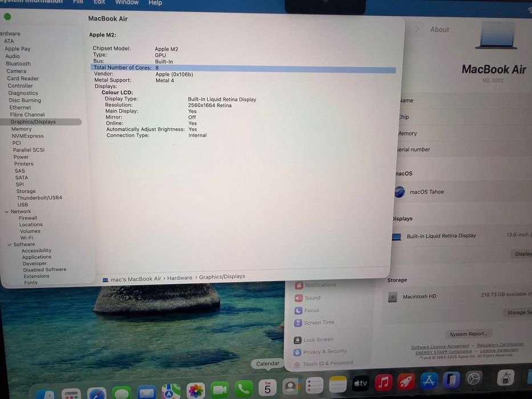Open Notes from the Dock
The width and height of the screenshot is (532, 399).
pos(338,384)
